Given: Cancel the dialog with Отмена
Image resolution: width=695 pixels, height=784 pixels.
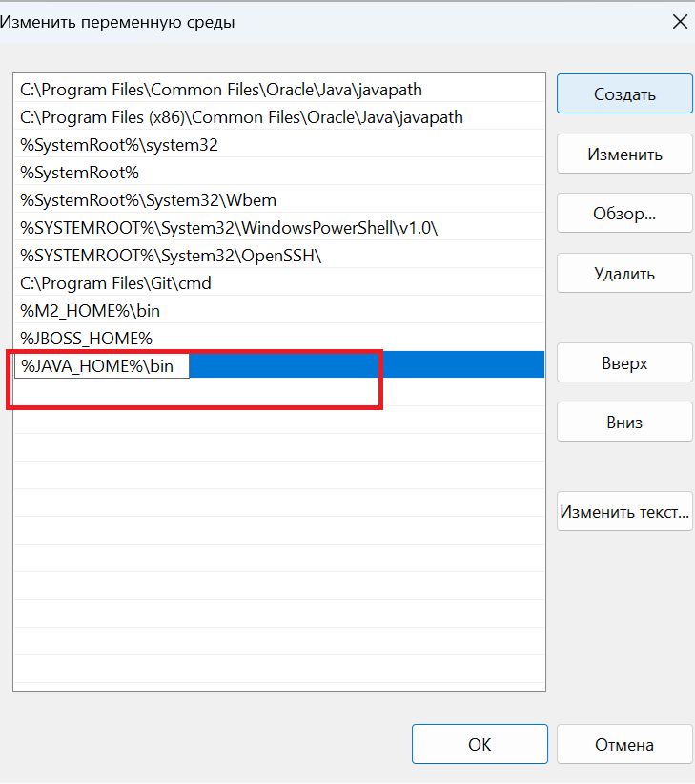Looking at the screenshot, I should 624,745.
